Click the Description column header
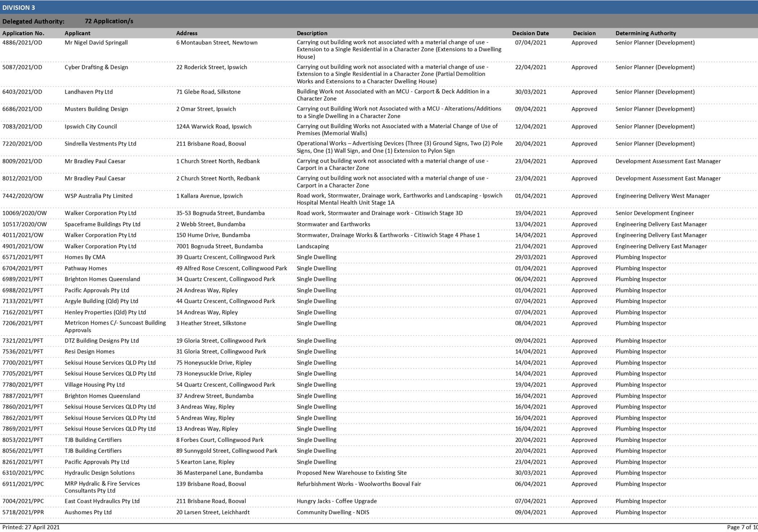758x532 pixels. pos(312,33)
